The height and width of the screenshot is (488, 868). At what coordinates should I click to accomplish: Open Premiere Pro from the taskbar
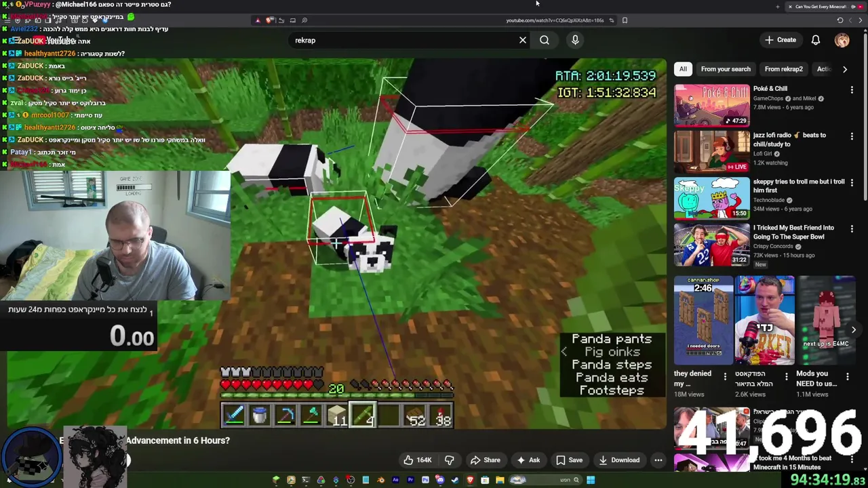point(410,480)
